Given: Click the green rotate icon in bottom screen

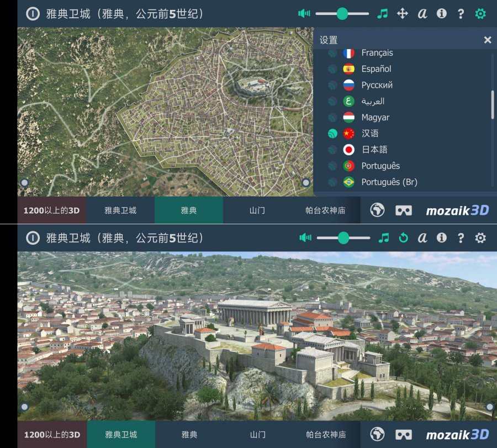Looking at the screenshot, I should (x=403, y=238).
